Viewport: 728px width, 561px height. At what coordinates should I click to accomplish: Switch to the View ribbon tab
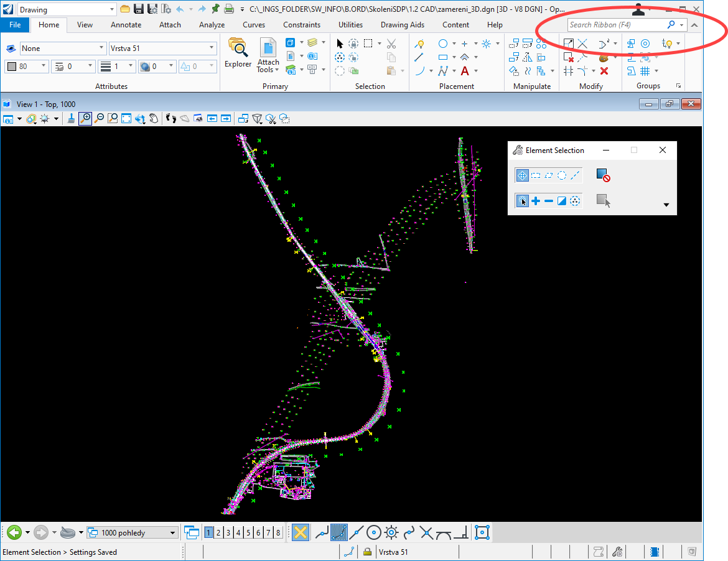[x=85, y=25]
